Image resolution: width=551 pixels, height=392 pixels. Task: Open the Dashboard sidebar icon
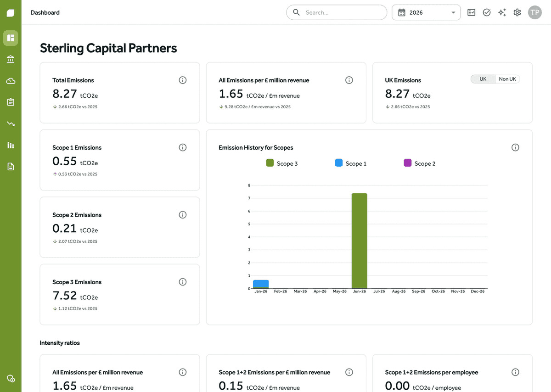pos(11,38)
